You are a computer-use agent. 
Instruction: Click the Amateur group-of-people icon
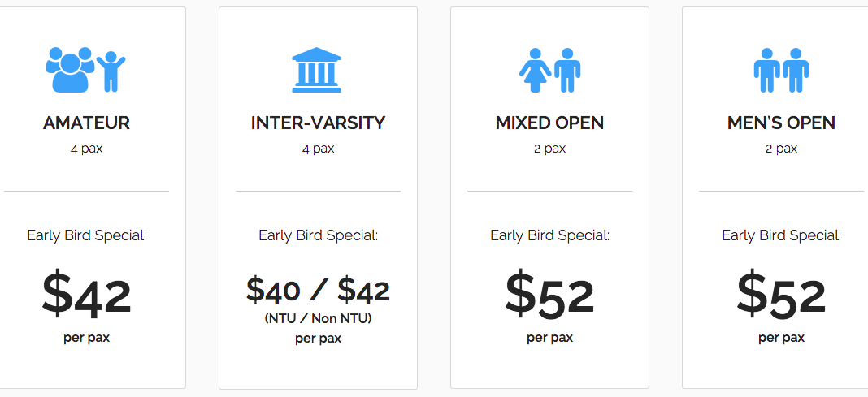[86, 70]
